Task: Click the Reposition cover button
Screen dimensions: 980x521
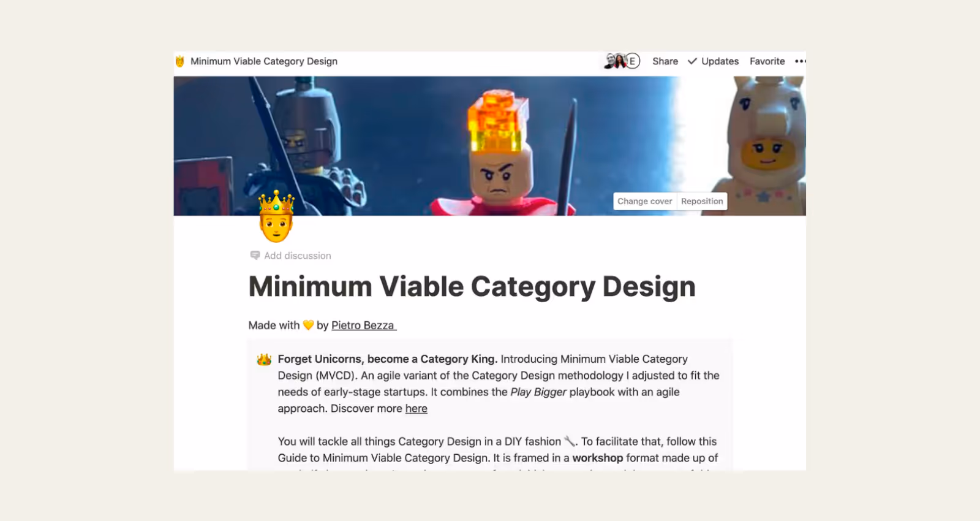Action: tap(702, 201)
